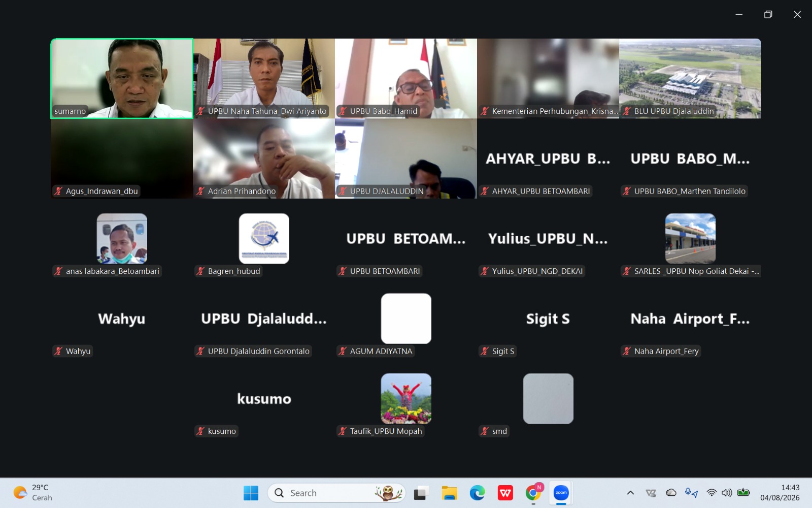
Task: Click muted mic icon beside Wahyu
Action: coord(59,351)
